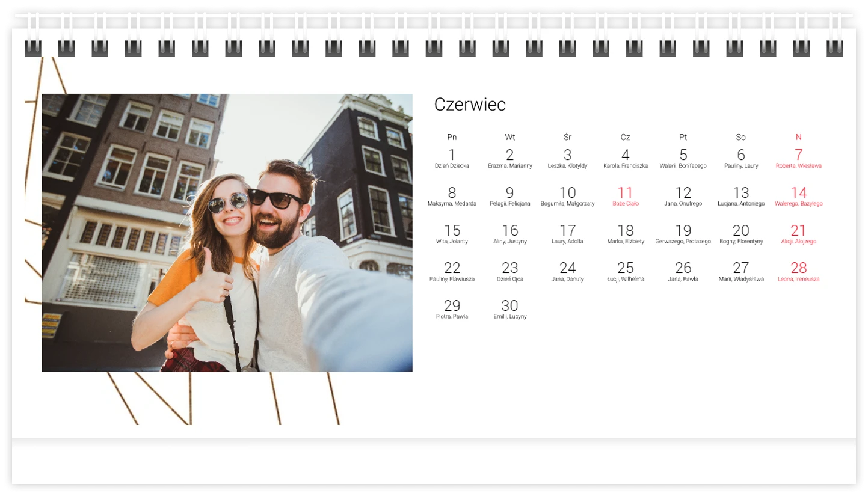
Task: Select date 29 Piotra, Pawła
Action: click(x=452, y=308)
